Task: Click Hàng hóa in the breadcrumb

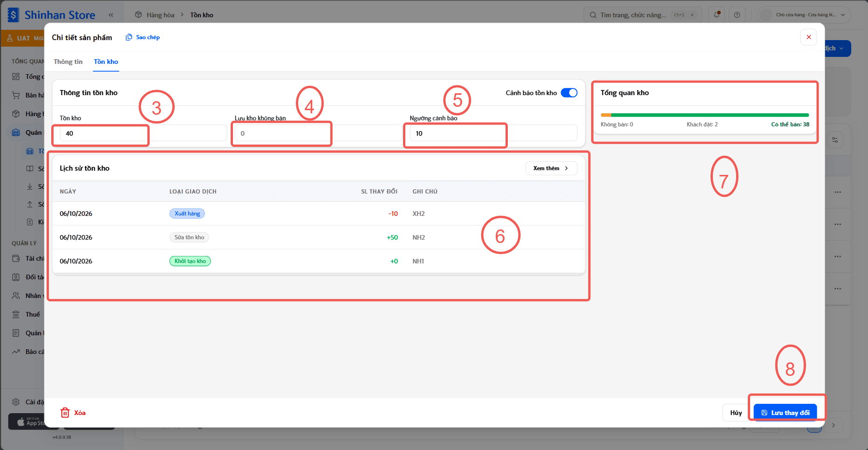Action: click(x=160, y=15)
